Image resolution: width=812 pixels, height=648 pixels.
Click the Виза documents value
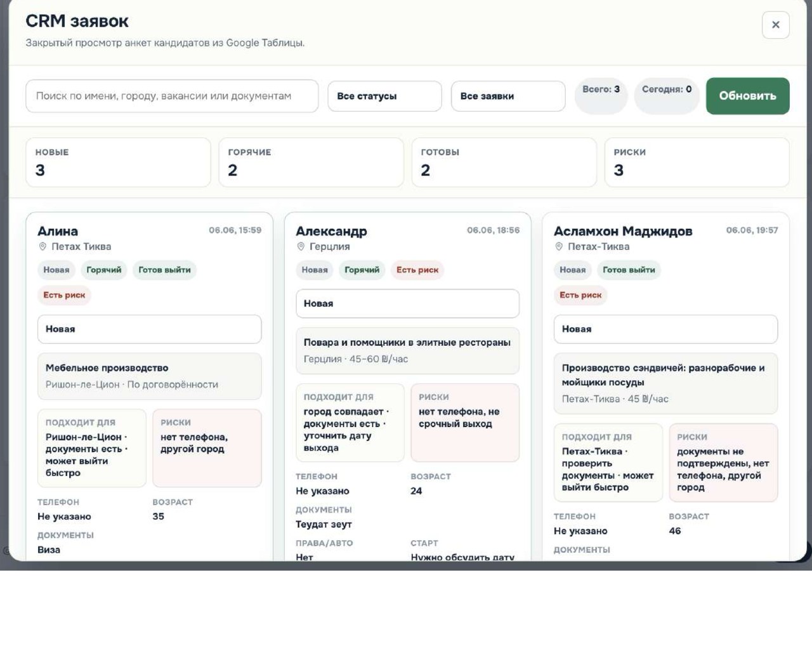pos(49,550)
